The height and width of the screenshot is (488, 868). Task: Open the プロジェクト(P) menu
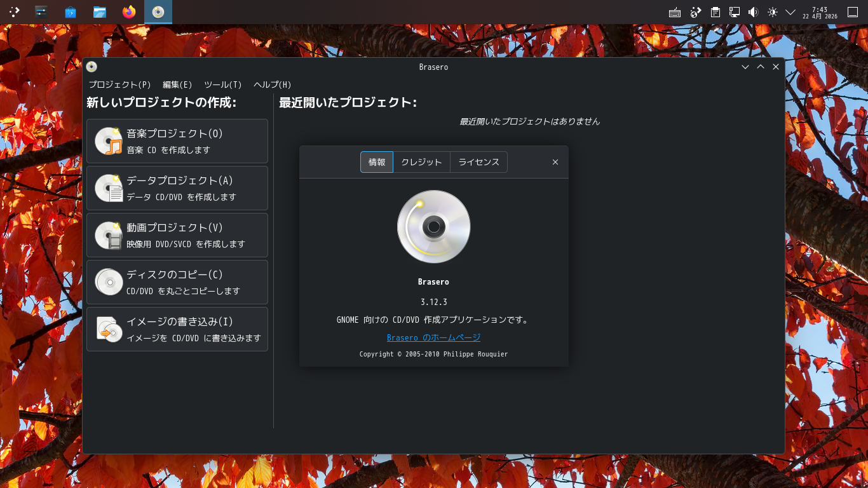pos(120,85)
